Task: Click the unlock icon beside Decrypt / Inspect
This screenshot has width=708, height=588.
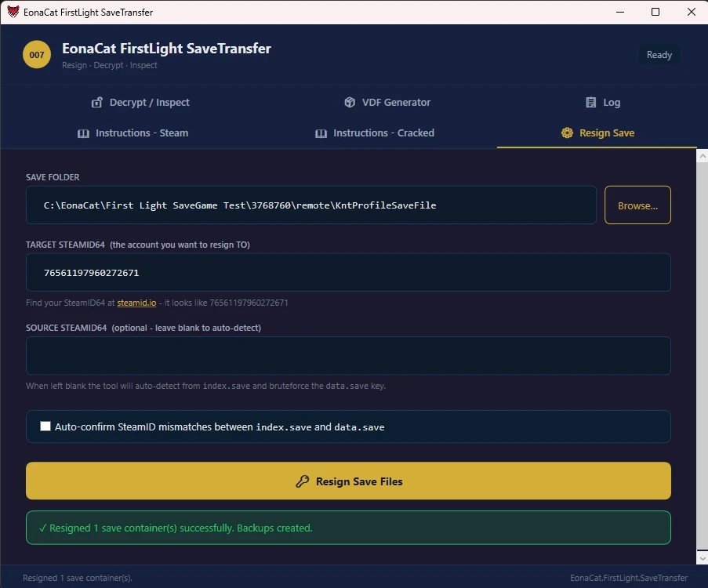Action: pyautogui.click(x=97, y=103)
